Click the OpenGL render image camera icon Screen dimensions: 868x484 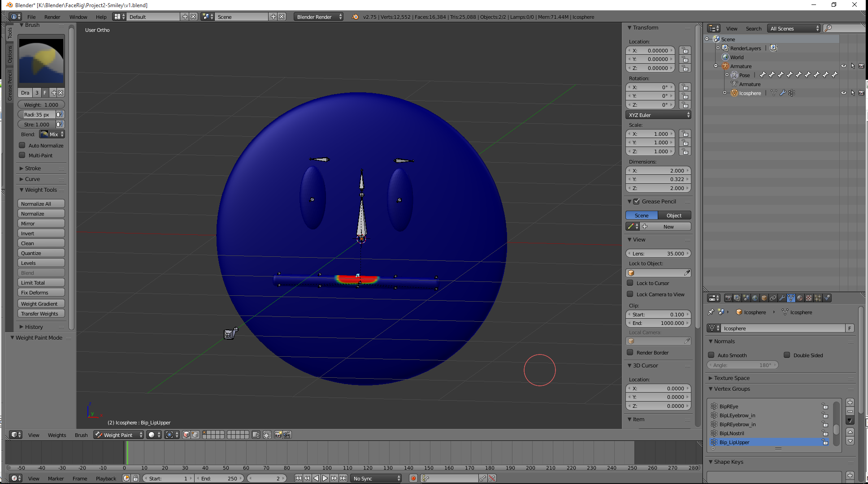[278, 435]
